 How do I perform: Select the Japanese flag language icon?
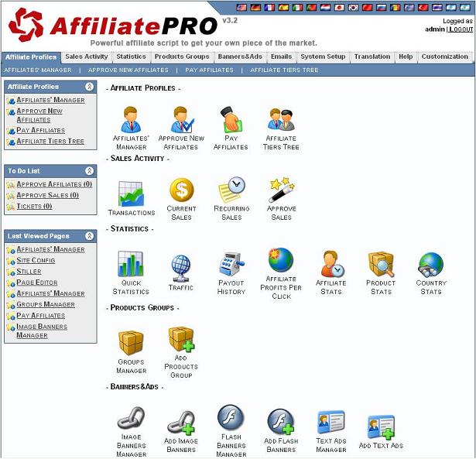[x=340, y=7]
